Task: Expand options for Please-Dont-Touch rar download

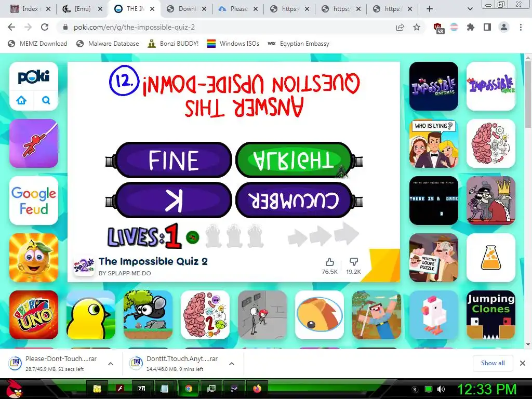Action: [111, 363]
